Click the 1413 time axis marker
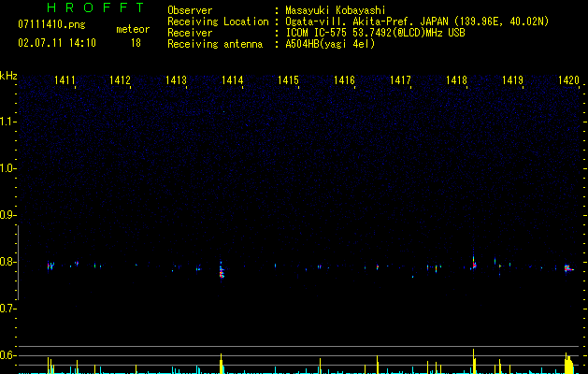The width and height of the screenshot is (588, 374). [177, 79]
